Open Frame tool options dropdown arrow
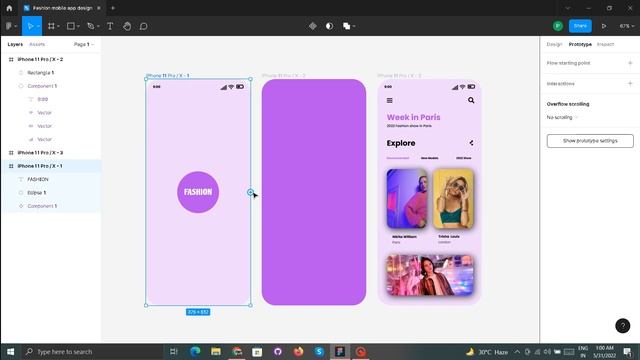 point(58,26)
